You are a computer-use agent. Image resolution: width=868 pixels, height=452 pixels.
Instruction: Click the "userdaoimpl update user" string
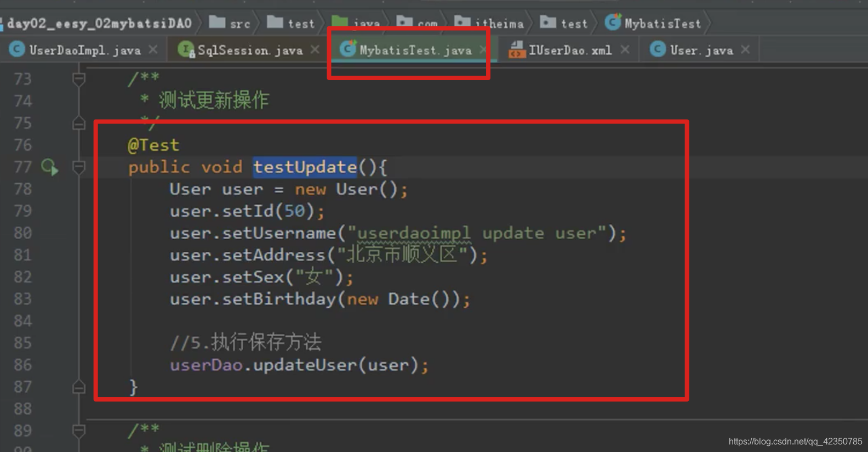point(477,233)
